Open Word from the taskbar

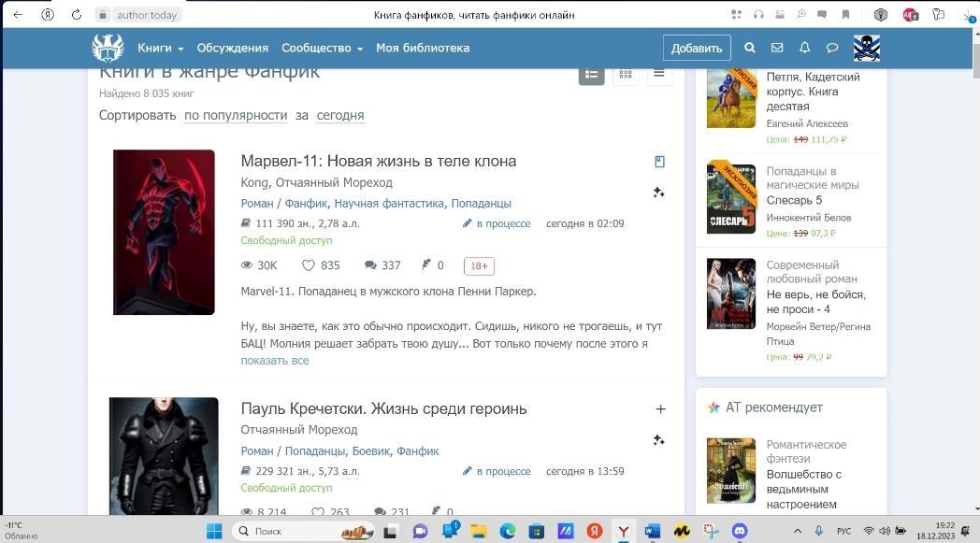tap(653, 531)
